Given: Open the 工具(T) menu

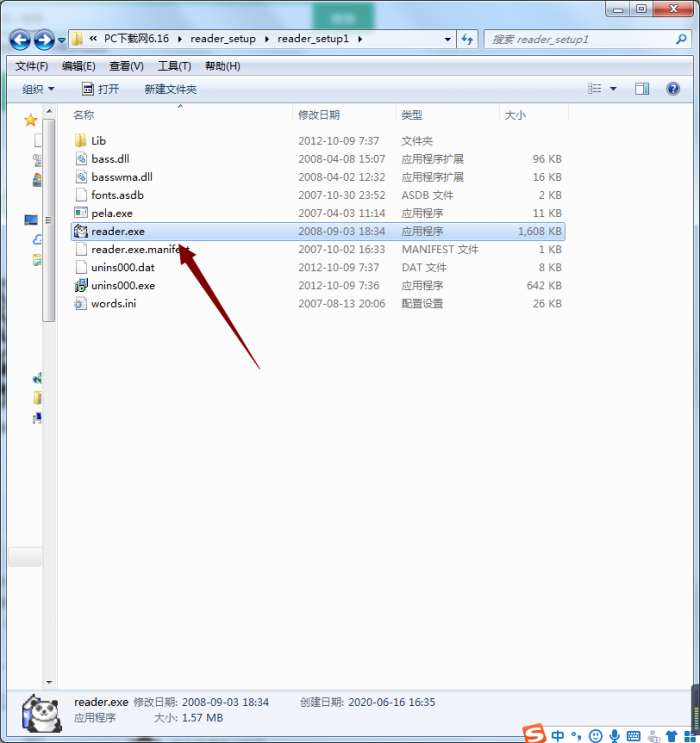Looking at the screenshot, I should click(174, 66).
